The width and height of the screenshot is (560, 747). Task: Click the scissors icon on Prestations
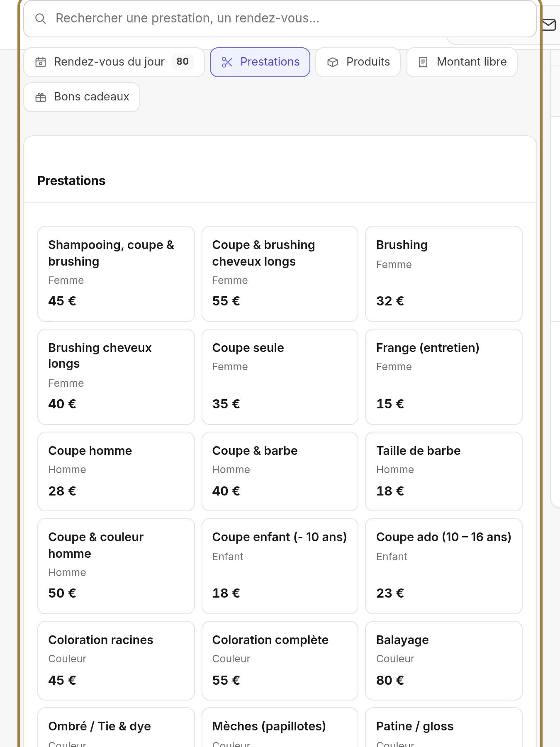(227, 62)
